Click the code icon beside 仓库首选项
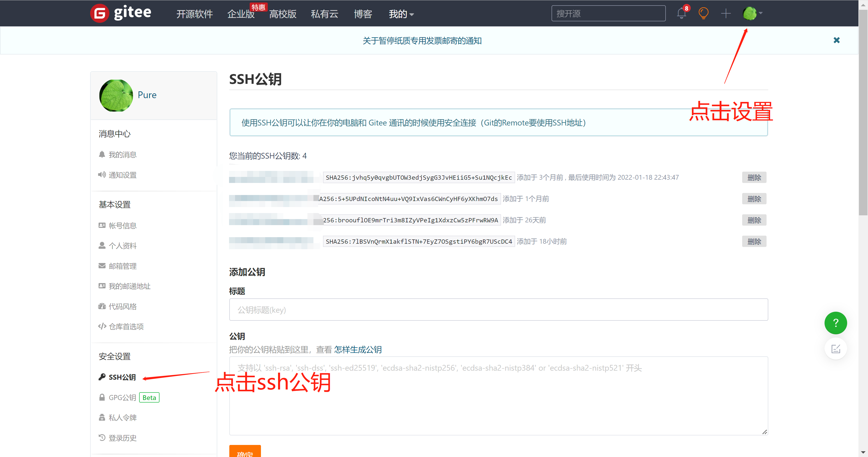Screen dimensions: 868x457 [102, 326]
